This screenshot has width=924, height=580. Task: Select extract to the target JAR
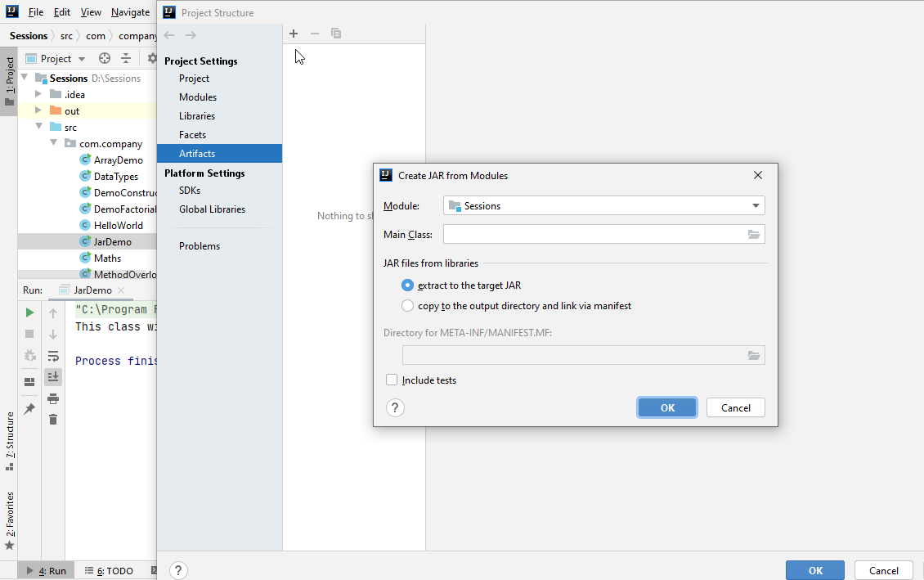click(x=408, y=285)
